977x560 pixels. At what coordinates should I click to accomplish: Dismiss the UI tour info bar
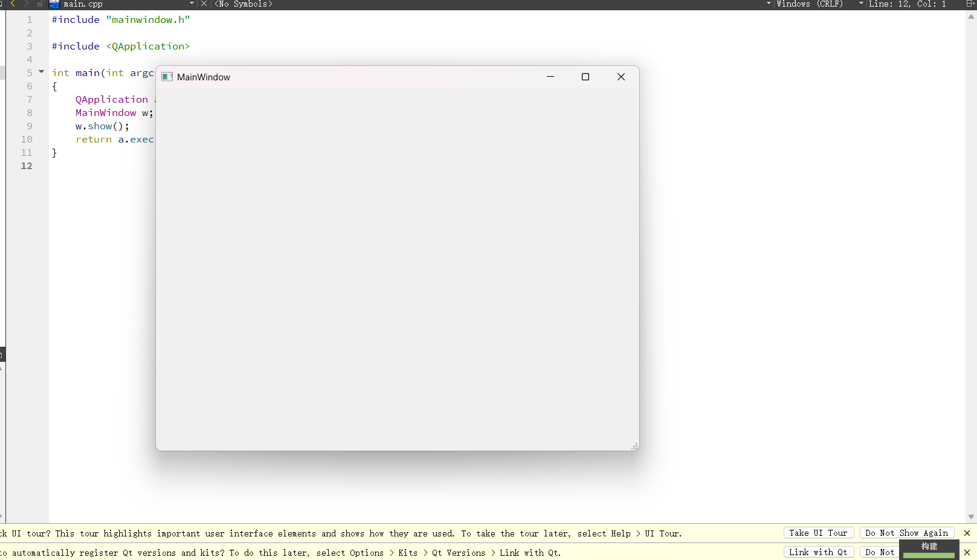(x=967, y=533)
